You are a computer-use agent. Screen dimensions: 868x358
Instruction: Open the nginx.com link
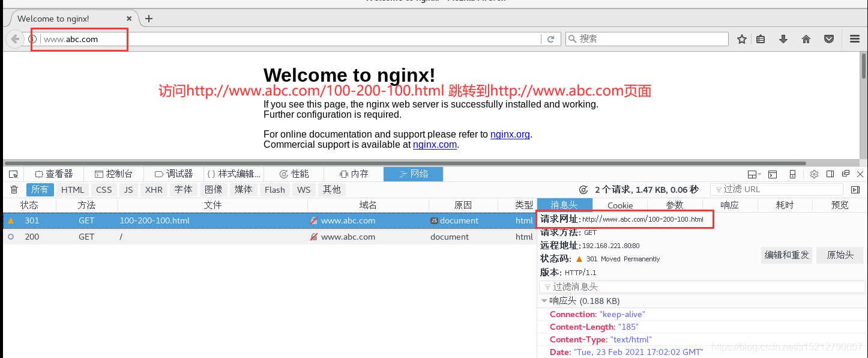coord(435,145)
